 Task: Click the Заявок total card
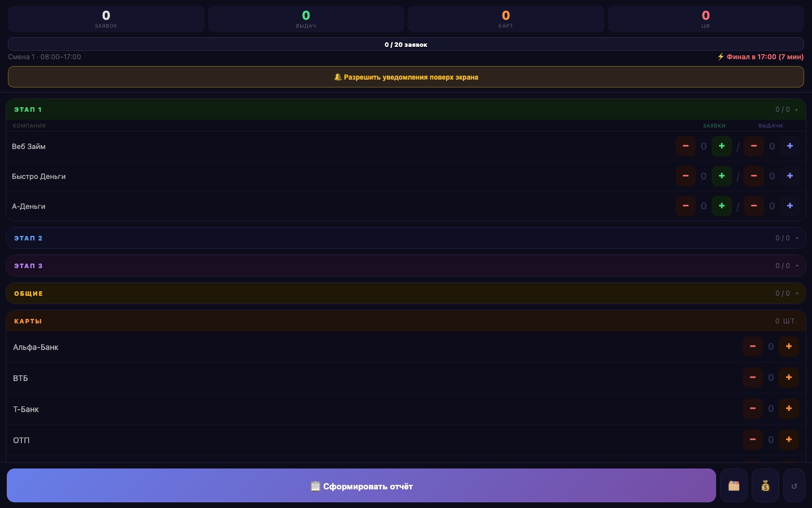[106, 19]
